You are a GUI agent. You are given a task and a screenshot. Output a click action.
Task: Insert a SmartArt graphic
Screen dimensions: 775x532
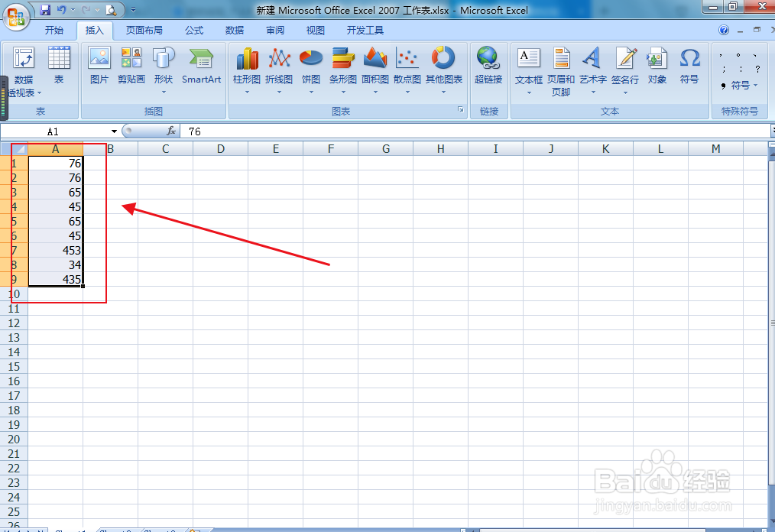point(201,65)
